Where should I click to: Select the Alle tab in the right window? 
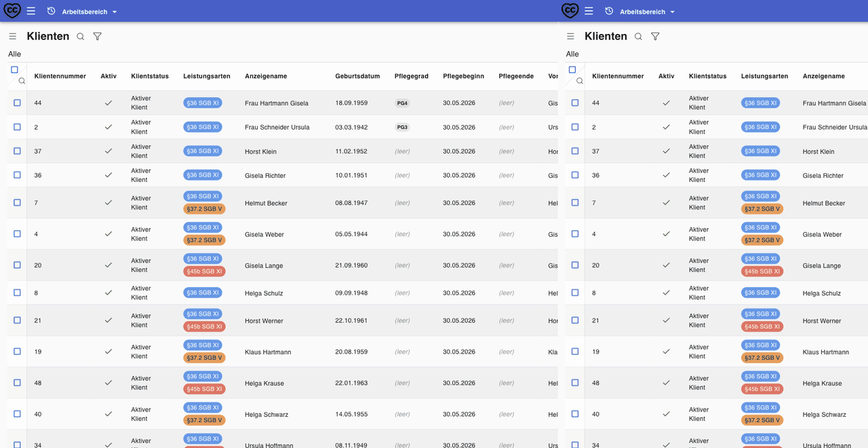pyautogui.click(x=572, y=54)
